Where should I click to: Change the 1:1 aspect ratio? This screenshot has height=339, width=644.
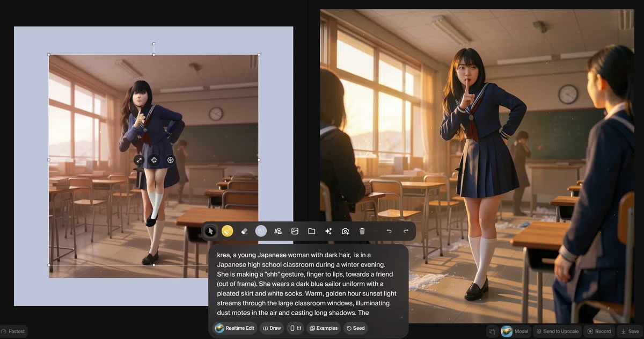pyautogui.click(x=295, y=328)
